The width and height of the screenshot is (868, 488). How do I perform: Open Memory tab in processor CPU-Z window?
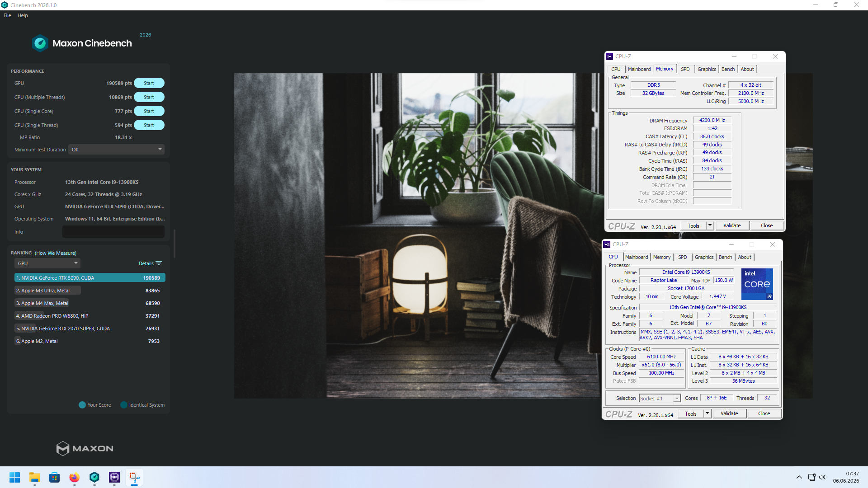point(662,257)
